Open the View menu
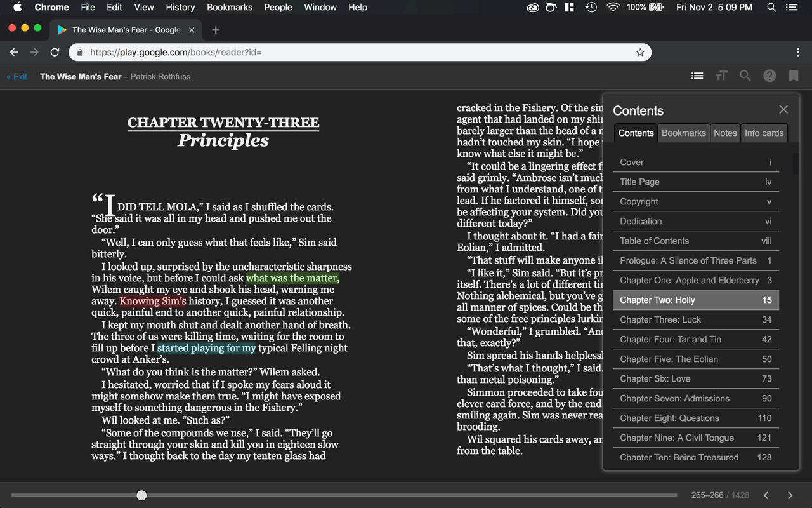812x508 pixels. click(x=144, y=7)
